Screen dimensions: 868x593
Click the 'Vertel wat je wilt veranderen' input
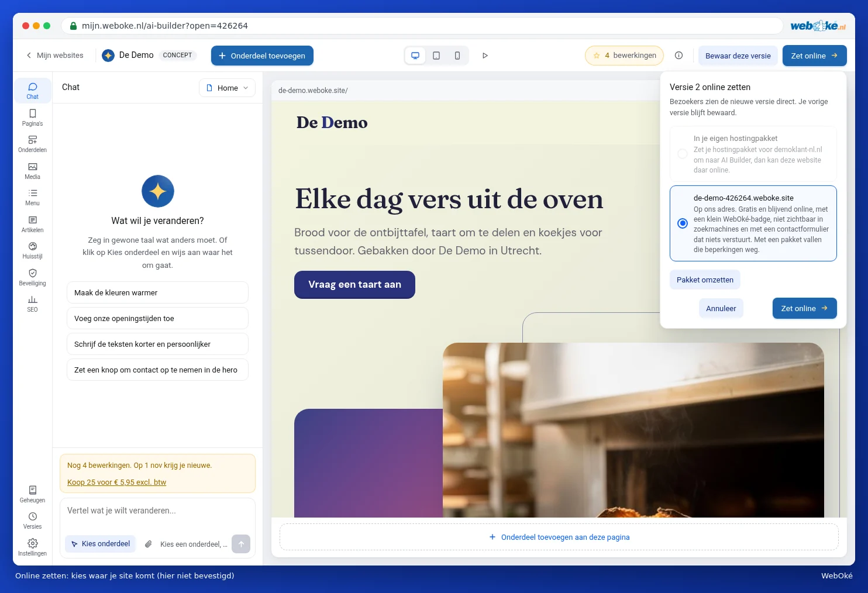(157, 511)
